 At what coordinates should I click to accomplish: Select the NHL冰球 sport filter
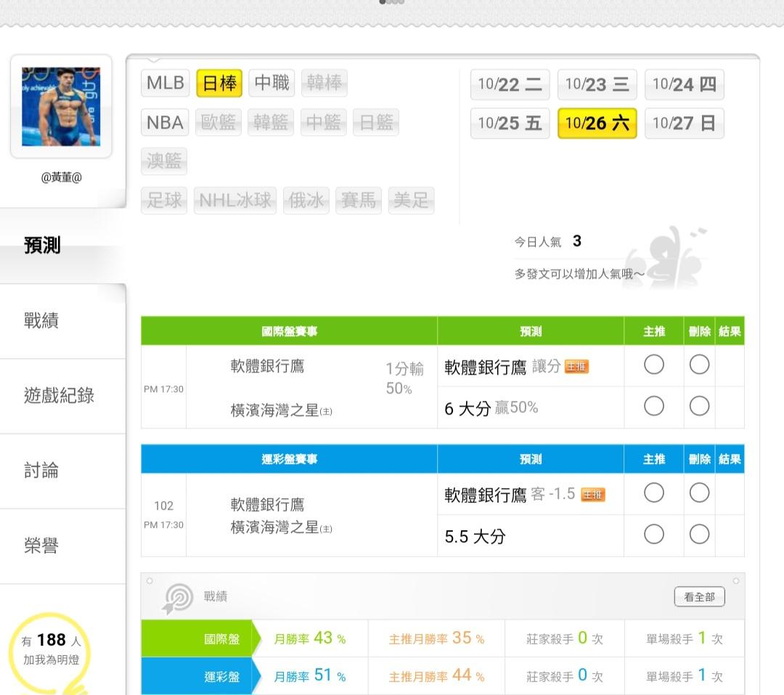(235, 200)
